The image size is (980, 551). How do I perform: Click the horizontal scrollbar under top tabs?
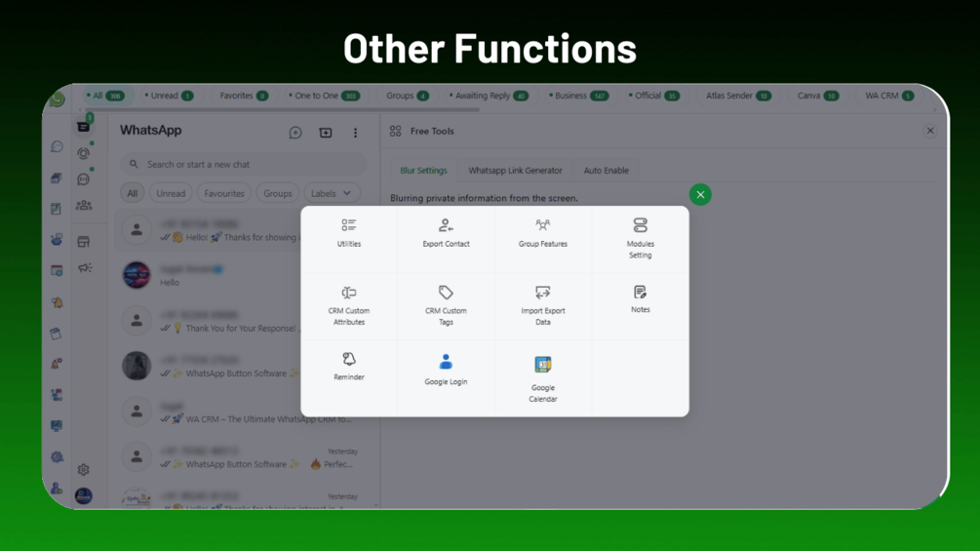[x=281, y=109]
